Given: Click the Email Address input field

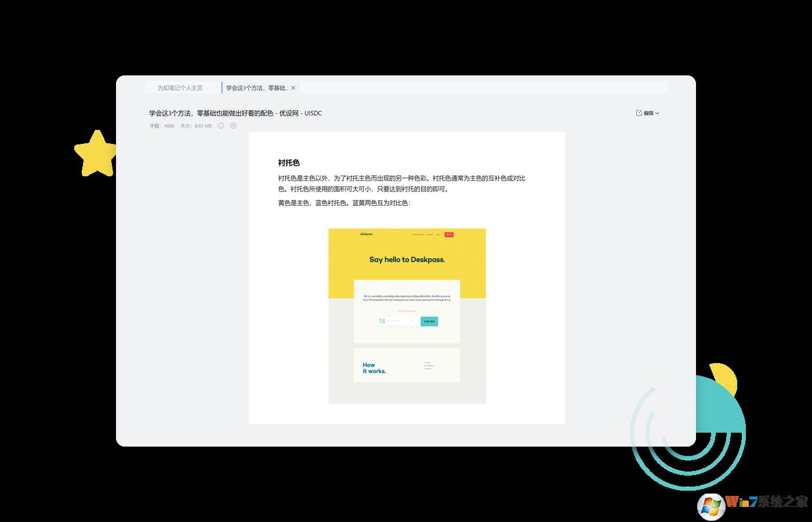Looking at the screenshot, I should coord(394,321).
